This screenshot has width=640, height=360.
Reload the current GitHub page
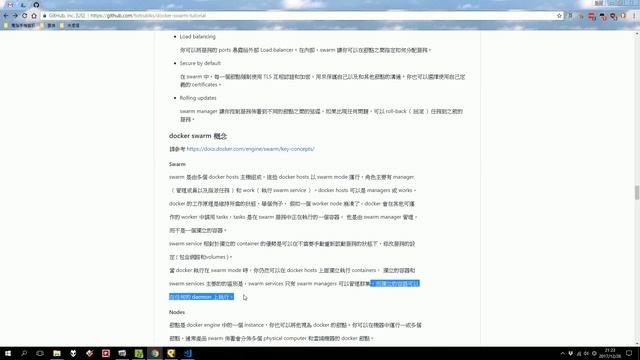click(24, 16)
